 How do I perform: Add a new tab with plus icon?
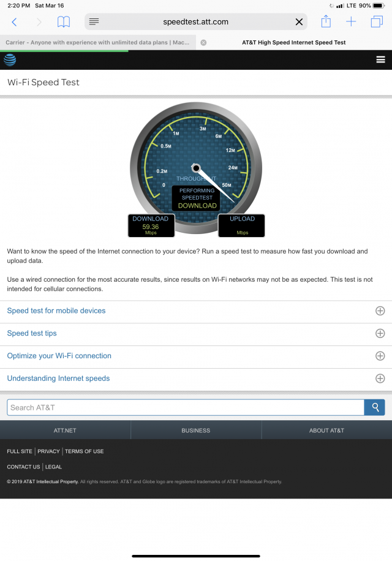(351, 22)
